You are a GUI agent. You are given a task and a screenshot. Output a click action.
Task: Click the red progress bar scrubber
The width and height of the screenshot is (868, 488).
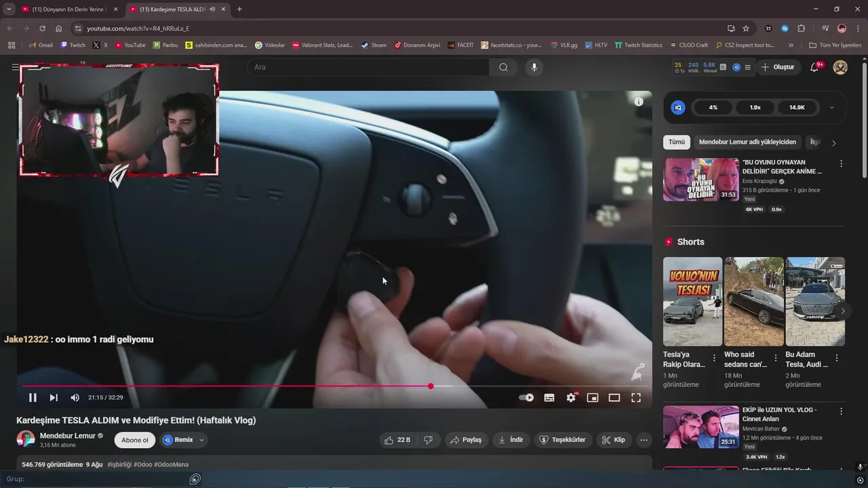(431, 386)
